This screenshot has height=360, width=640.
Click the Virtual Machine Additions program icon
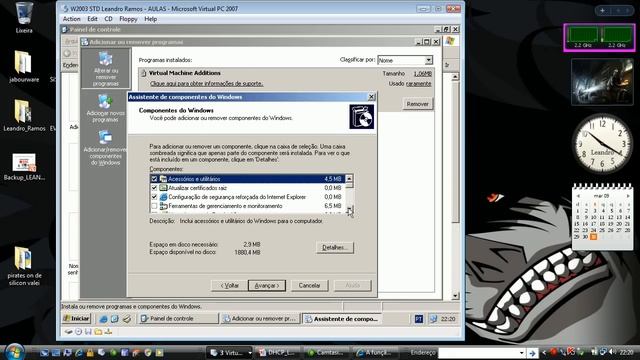(143, 73)
